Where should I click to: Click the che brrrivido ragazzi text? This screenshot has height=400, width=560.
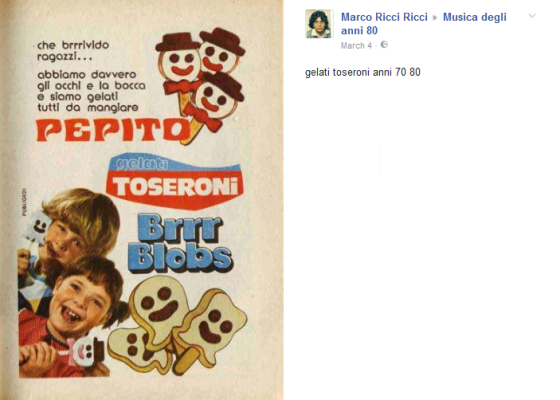[x=73, y=51]
